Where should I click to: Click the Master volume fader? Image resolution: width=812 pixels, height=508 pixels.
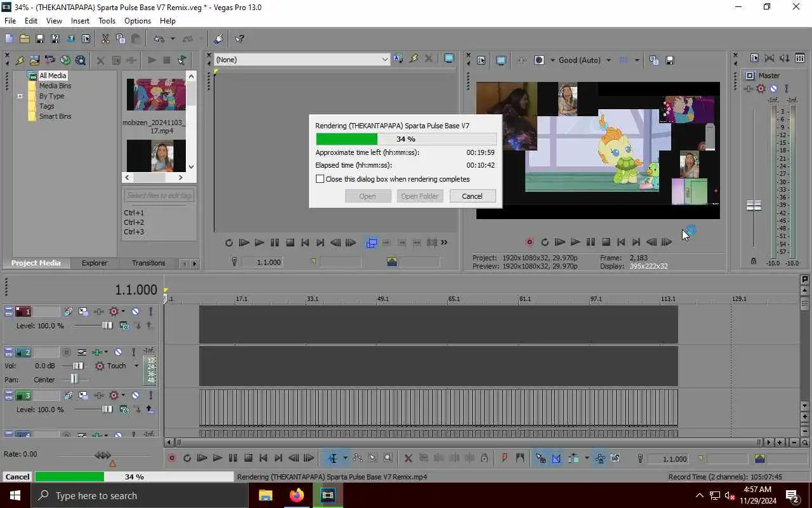tap(754, 206)
